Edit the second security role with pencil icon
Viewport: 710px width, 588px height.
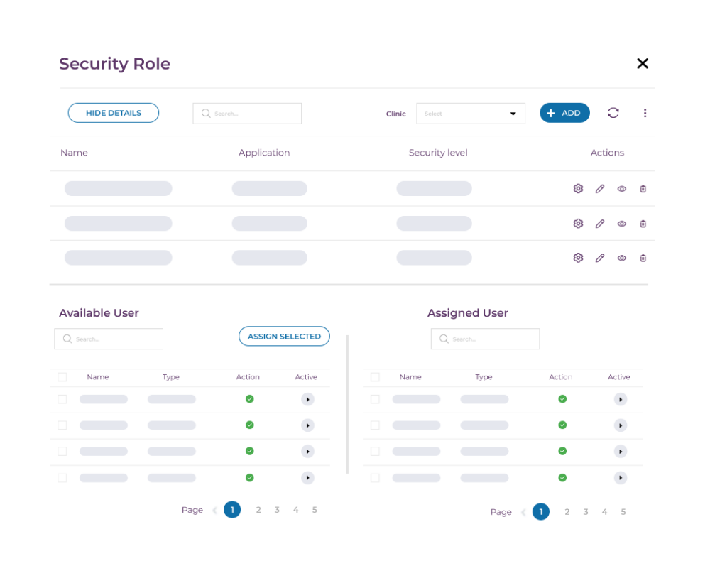click(600, 223)
